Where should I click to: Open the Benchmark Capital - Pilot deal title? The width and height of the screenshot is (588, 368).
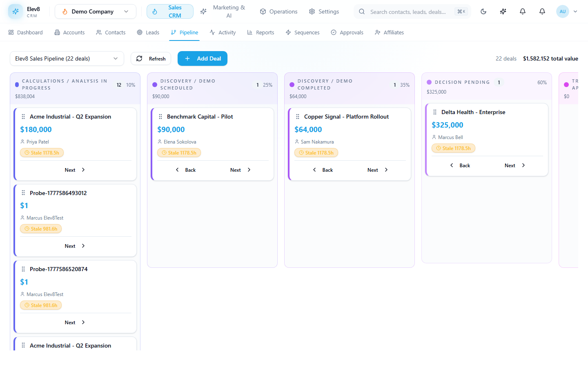(200, 117)
